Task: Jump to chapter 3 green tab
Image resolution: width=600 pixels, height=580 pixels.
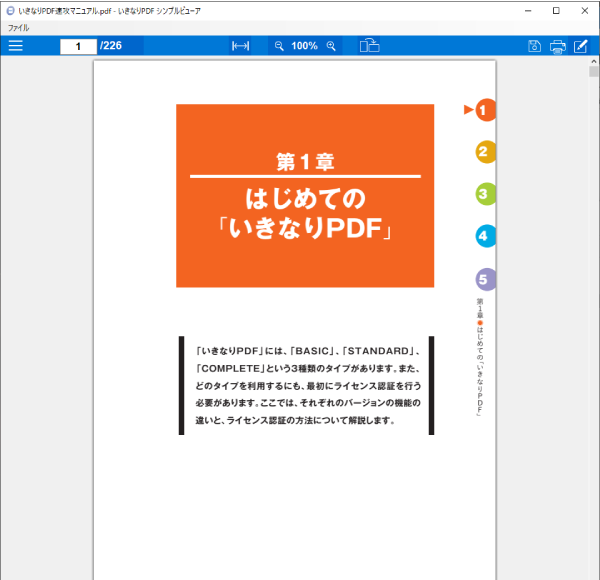Action: [x=485, y=194]
